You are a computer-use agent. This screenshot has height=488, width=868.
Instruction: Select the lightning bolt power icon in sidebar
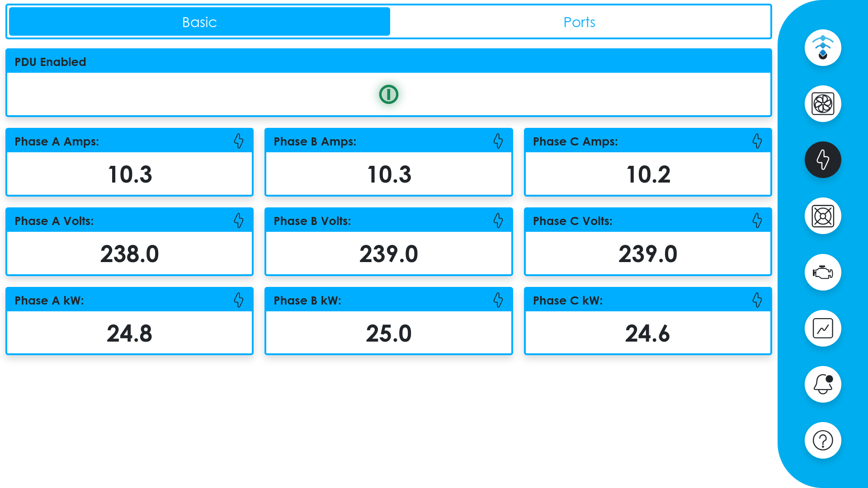pyautogui.click(x=823, y=160)
